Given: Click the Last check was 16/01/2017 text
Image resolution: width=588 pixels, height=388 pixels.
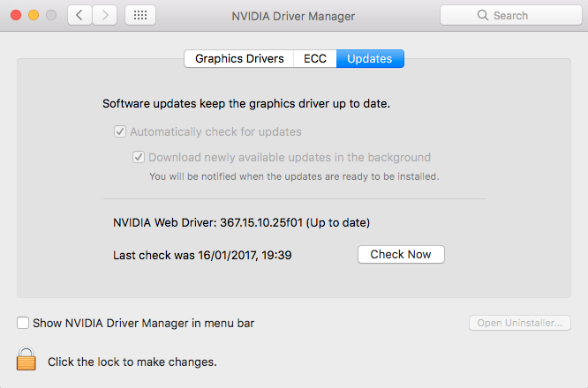Looking at the screenshot, I should point(202,256).
